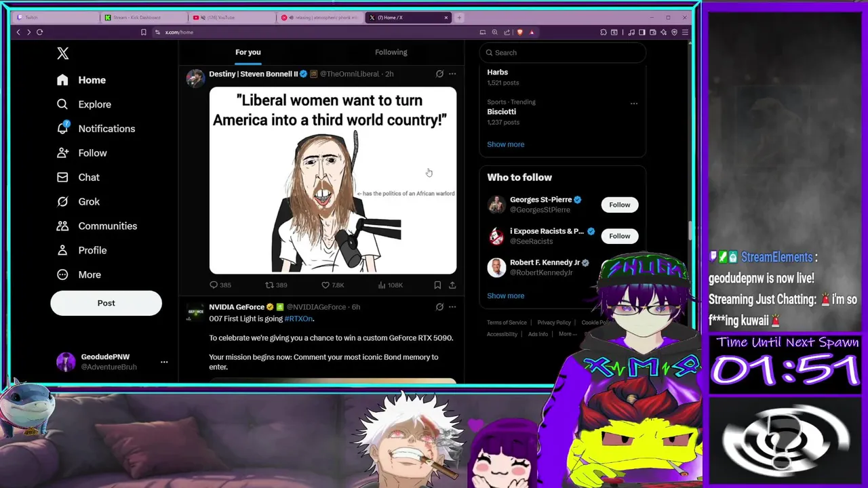Repost Destiny's post (389 reposts)

tap(276, 285)
